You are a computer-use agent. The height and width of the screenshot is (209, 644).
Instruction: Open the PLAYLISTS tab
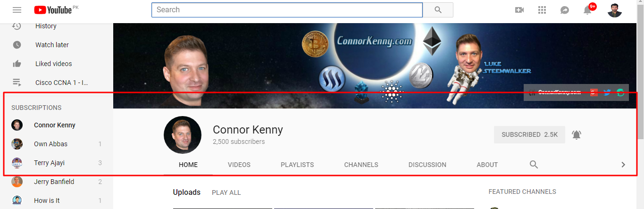point(297,165)
